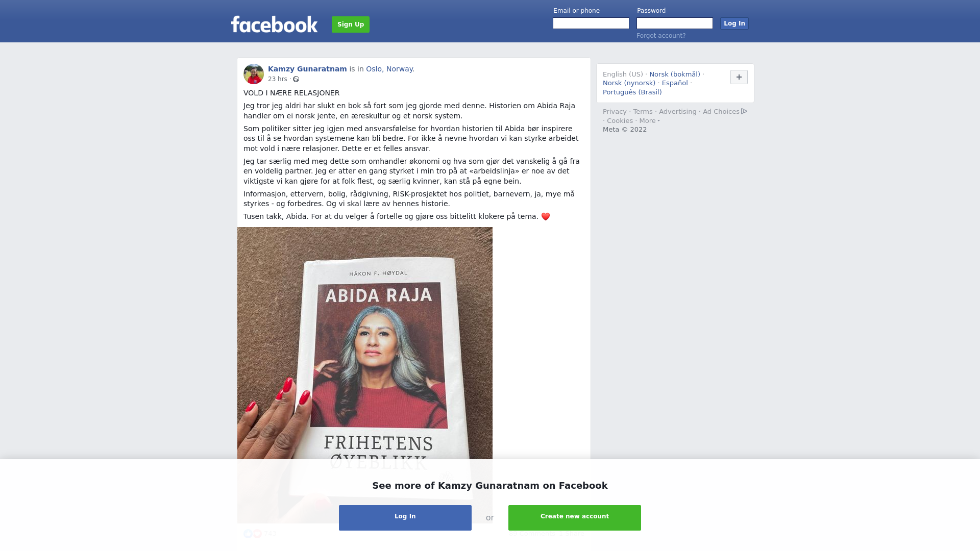This screenshot has height=551, width=980.
Task: Open the Forgot account? link
Action: coord(661,36)
